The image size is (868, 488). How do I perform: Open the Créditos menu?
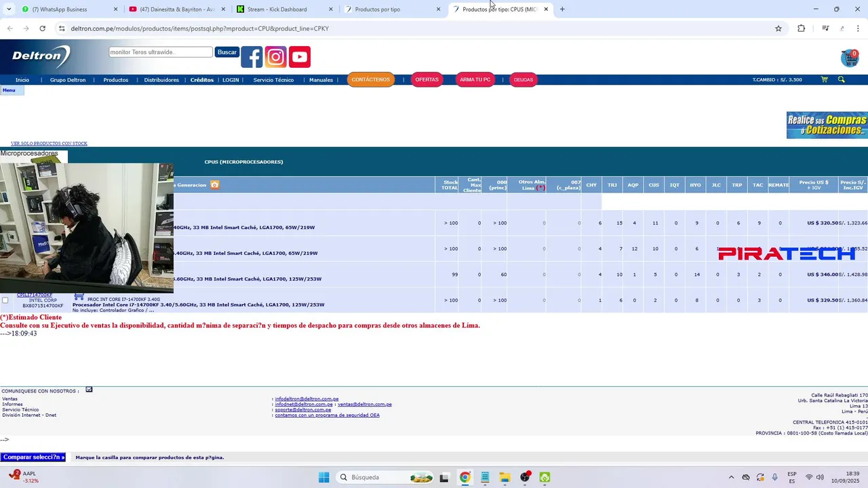point(202,80)
